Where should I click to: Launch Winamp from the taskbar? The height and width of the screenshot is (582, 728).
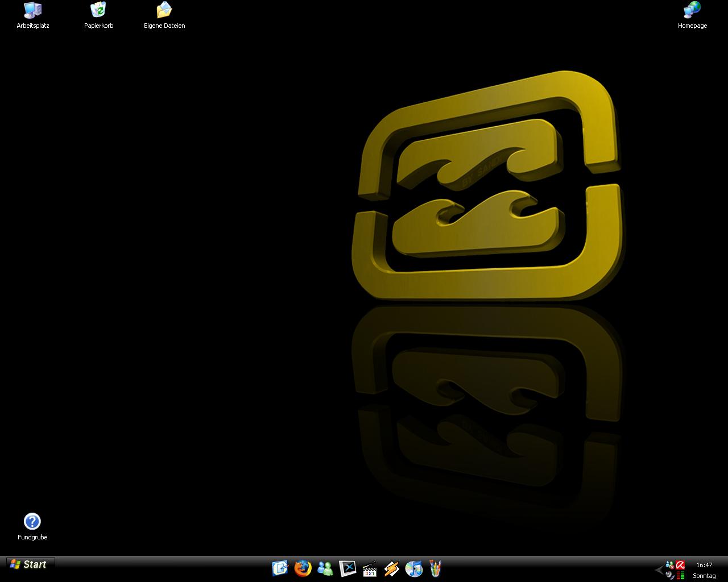point(391,568)
